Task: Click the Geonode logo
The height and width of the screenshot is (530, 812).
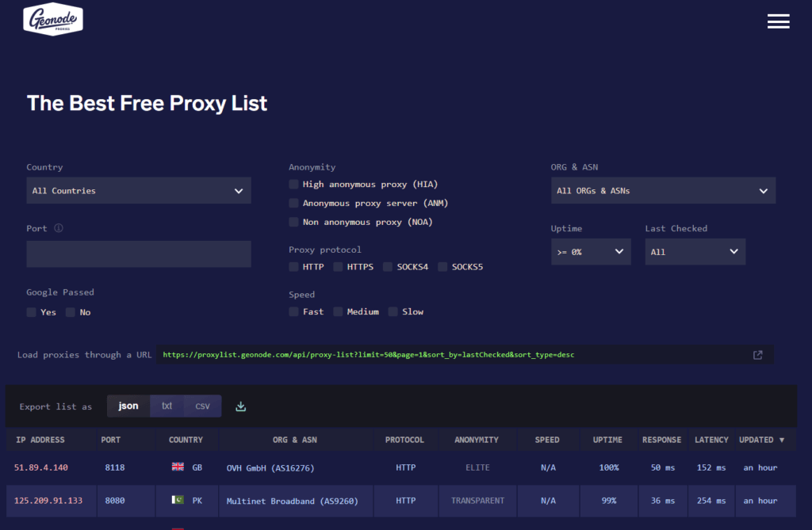Action: pyautogui.click(x=53, y=19)
